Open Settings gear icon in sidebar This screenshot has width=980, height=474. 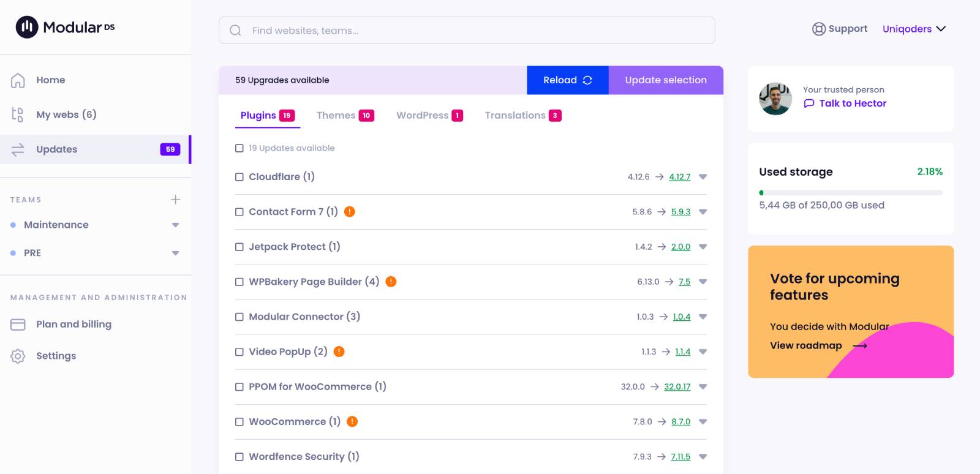click(18, 356)
